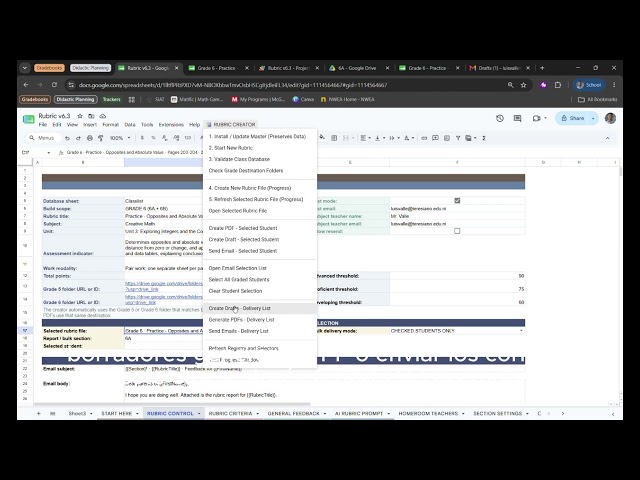The height and width of the screenshot is (480, 640).
Task: Open the comments panel icon near Share
Action: tap(518, 118)
